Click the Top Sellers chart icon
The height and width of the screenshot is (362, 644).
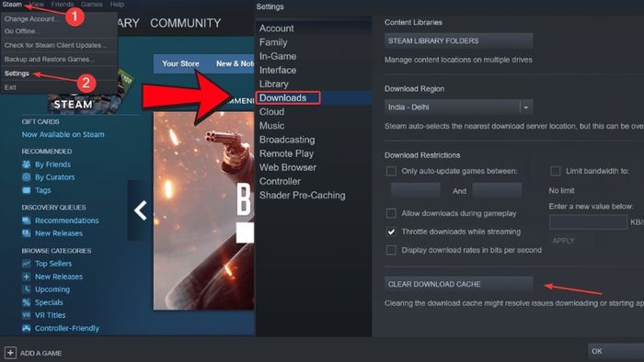(x=27, y=264)
